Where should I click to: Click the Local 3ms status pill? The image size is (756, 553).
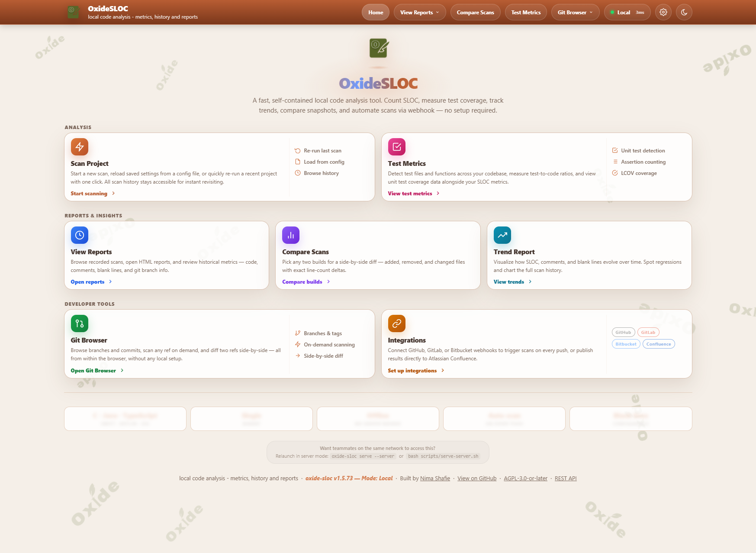pyautogui.click(x=627, y=12)
